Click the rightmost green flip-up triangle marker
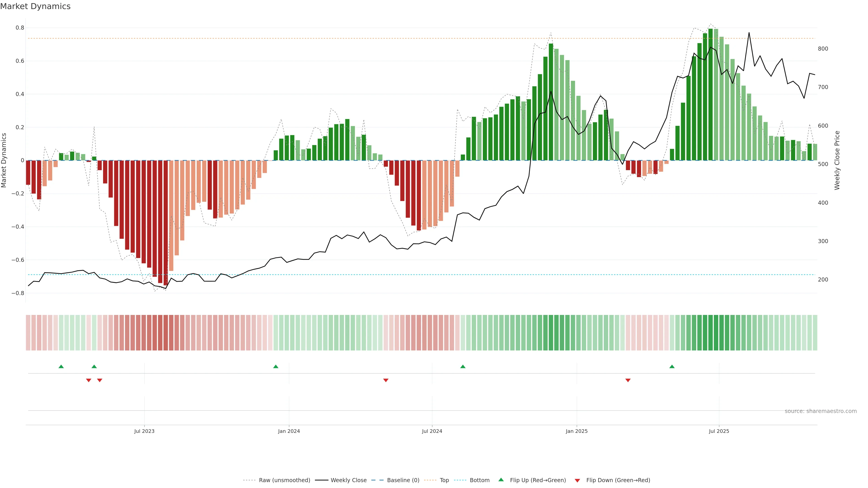The image size is (868, 488). pyautogui.click(x=672, y=366)
